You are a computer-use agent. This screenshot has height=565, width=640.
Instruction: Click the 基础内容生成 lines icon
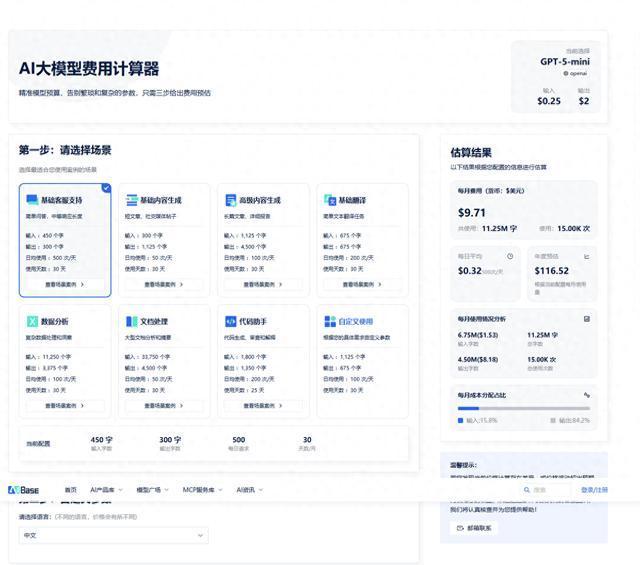pos(131,200)
